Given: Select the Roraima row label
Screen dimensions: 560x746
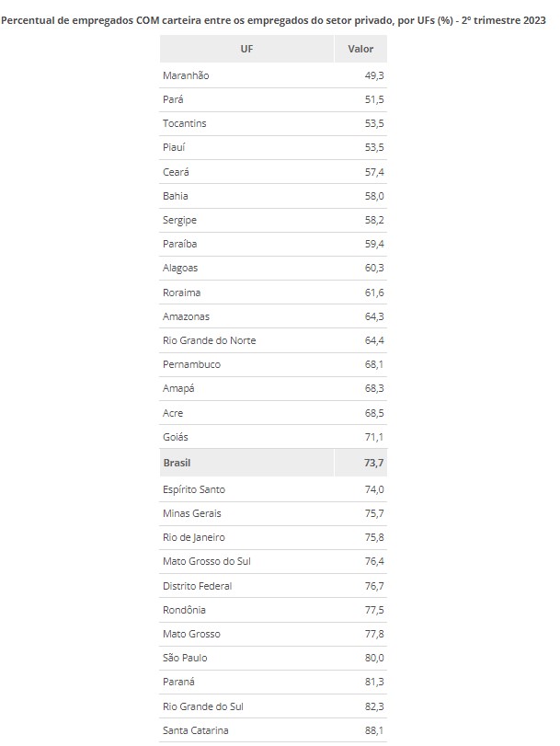Looking at the screenshot, I should tap(181, 293).
